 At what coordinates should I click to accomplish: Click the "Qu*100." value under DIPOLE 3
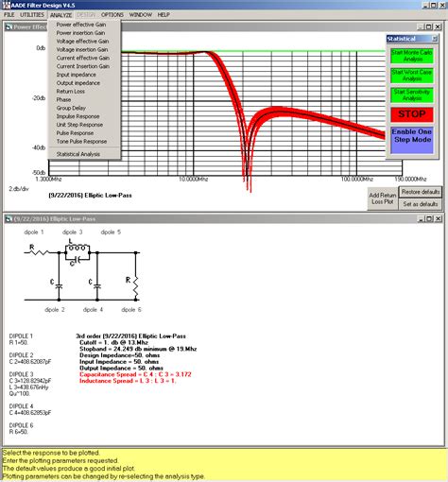(20, 393)
